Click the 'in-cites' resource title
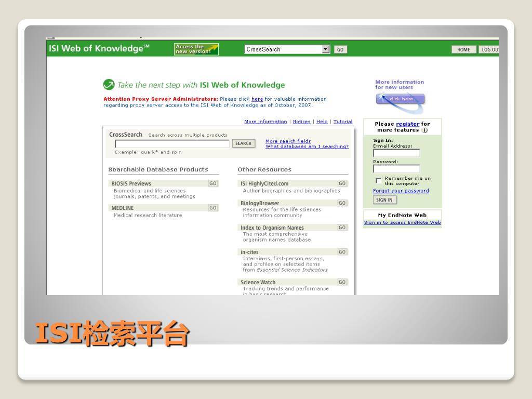The height and width of the screenshot is (399, 532). (x=249, y=252)
